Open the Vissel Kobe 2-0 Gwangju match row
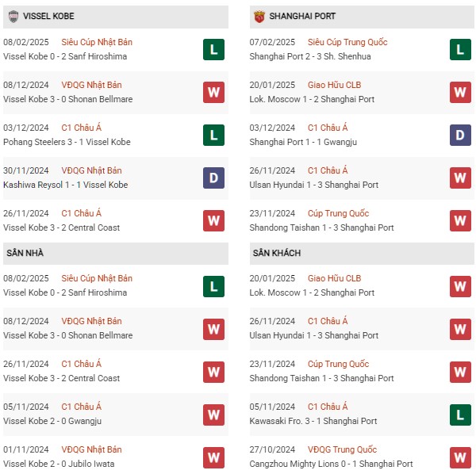476x474 pixels. (x=116, y=415)
